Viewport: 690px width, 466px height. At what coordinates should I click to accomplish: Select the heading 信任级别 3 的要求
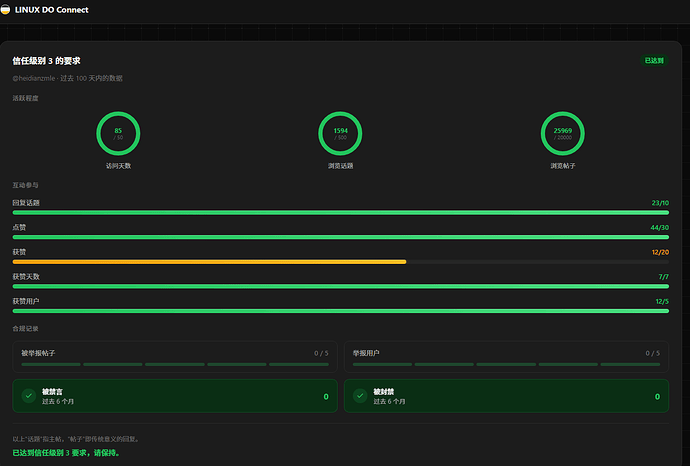[46, 61]
